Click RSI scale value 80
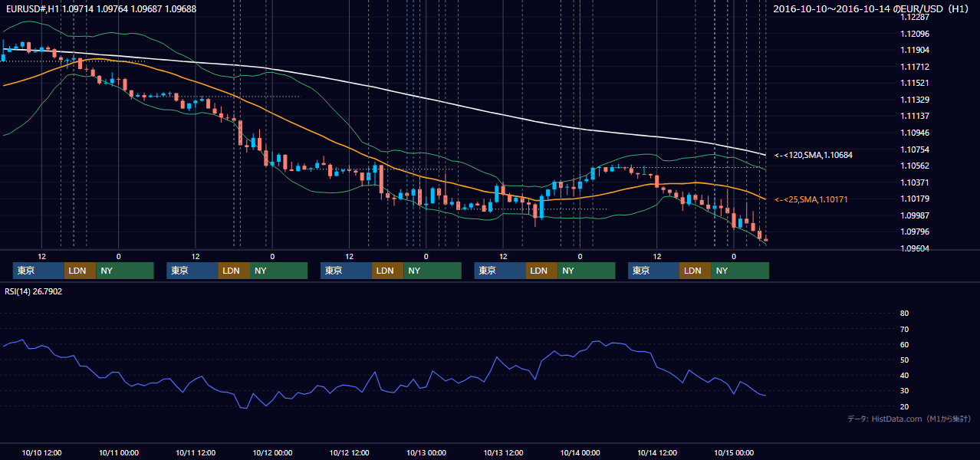The width and height of the screenshot is (980, 460). point(904,314)
